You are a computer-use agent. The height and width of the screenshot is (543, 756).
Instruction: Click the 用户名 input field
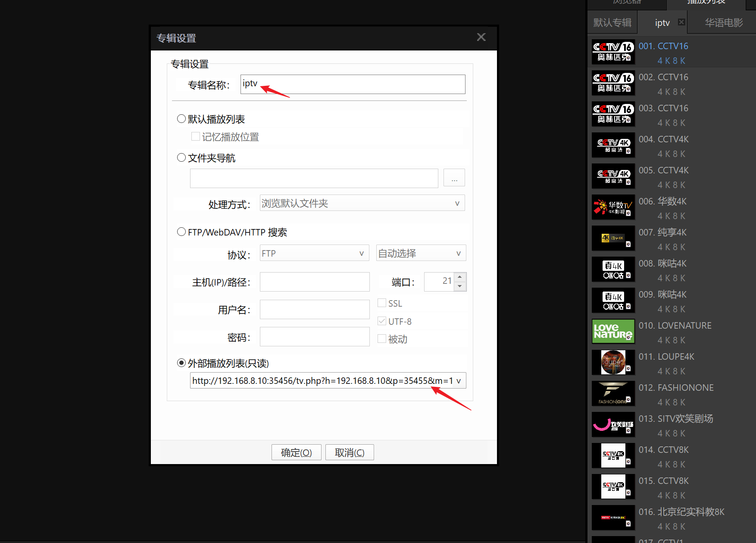(x=315, y=309)
